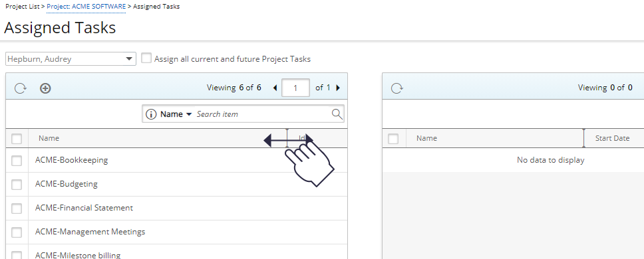Select all via right table header checkbox
The height and width of the screenshot is (259, 644).
[x=393, y=139]
